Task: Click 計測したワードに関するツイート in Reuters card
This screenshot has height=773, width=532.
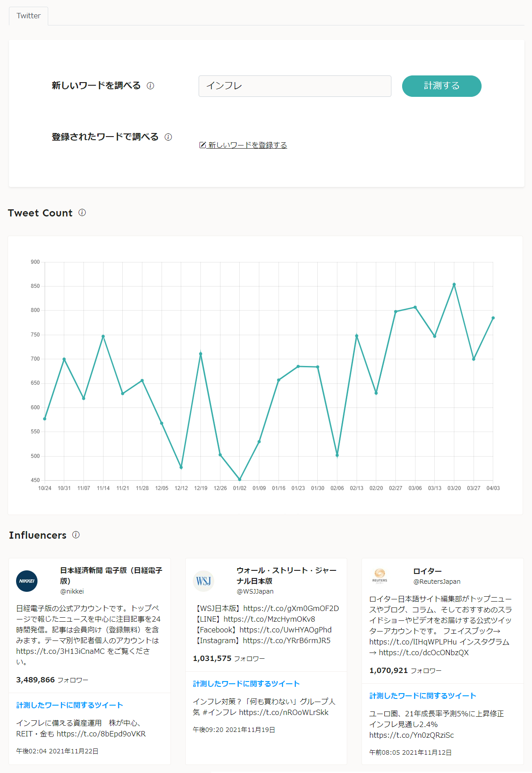Action: click(x=423, y=696)
